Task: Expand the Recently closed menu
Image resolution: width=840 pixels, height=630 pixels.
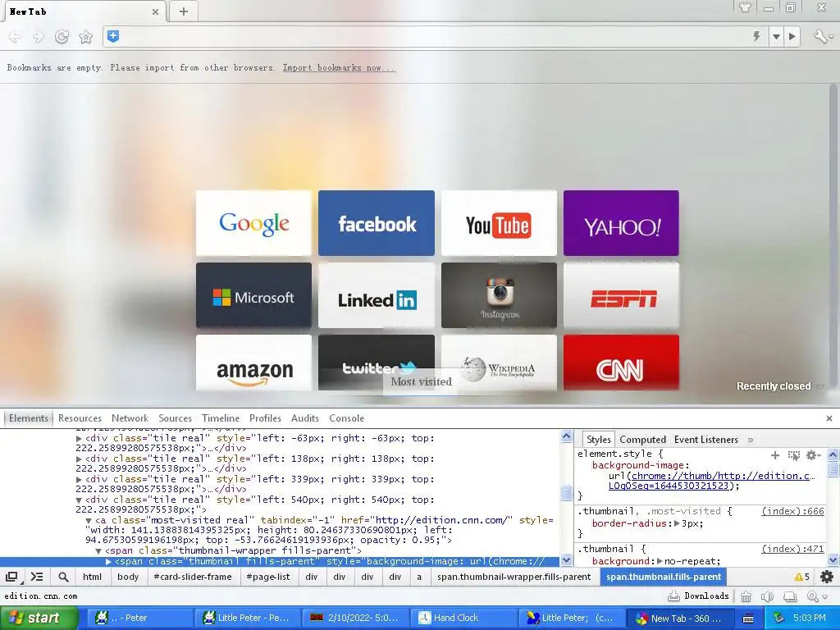Action: tap(779, 386)
